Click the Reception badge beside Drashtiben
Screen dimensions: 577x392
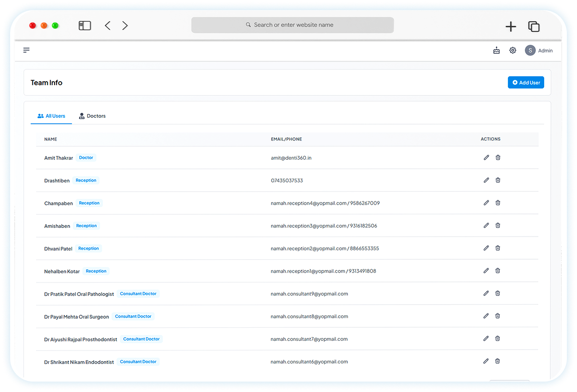[86, 181]
